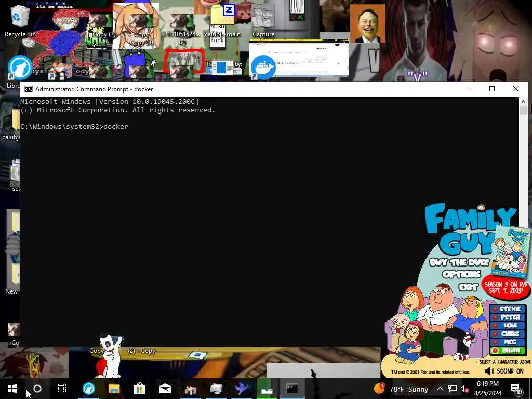
Task: Open the 78°F Sunny weather widget
Action: pos(401,389)
